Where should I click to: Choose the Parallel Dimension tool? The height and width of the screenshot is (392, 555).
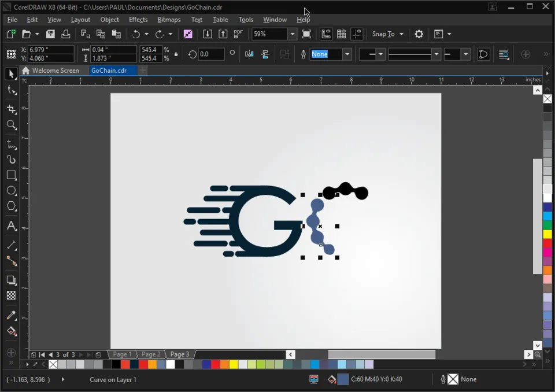tap(12, 245)
